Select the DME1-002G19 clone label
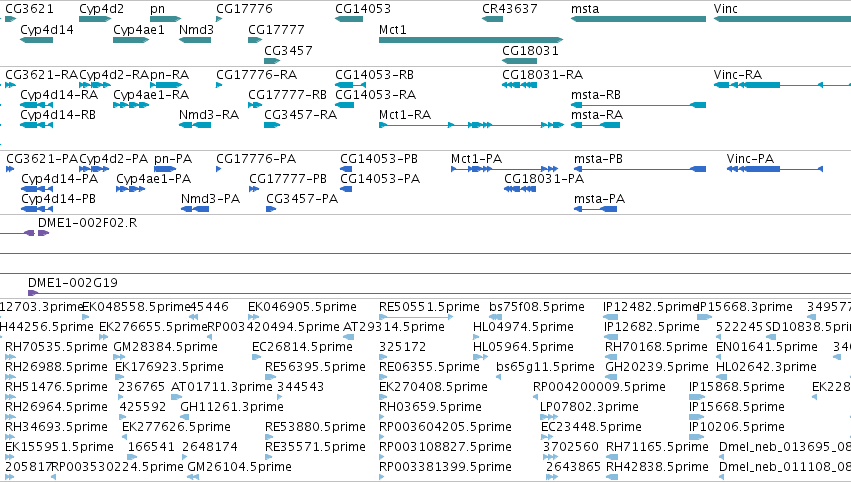This screenshot has width=851, height=482. (73, 283)
